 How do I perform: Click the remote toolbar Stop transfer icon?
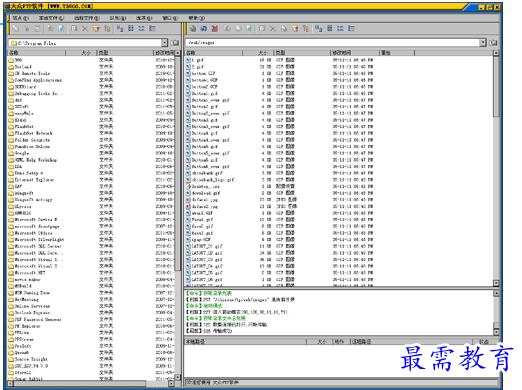pos(238,29)
